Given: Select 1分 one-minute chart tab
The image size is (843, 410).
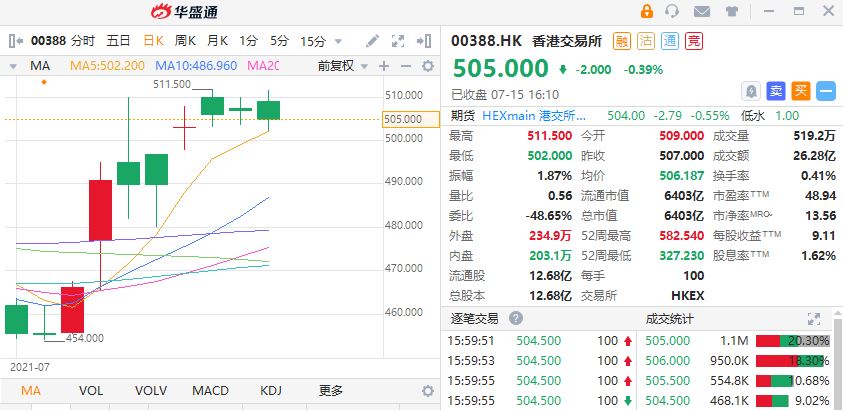Looking at the screenshot, I should click(248, 41).
